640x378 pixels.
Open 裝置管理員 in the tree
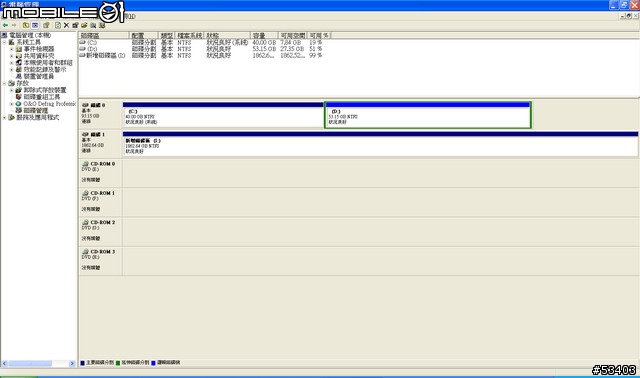click(39, 76)
